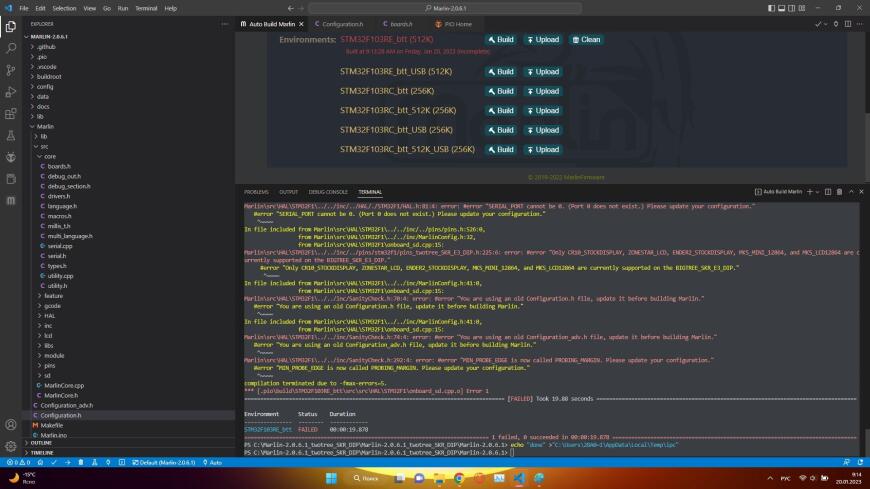Open the Search view in activity bar
This screenshot has height=489, width=870.
[x=11, y=48]
